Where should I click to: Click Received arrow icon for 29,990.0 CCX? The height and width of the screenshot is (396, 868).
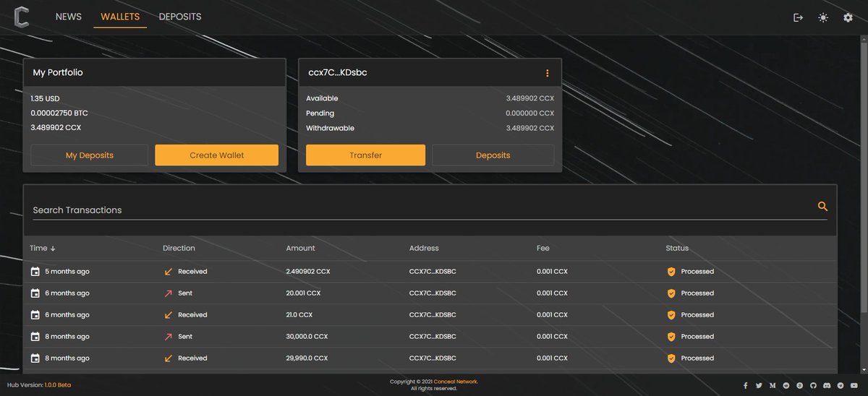(169, 358)
